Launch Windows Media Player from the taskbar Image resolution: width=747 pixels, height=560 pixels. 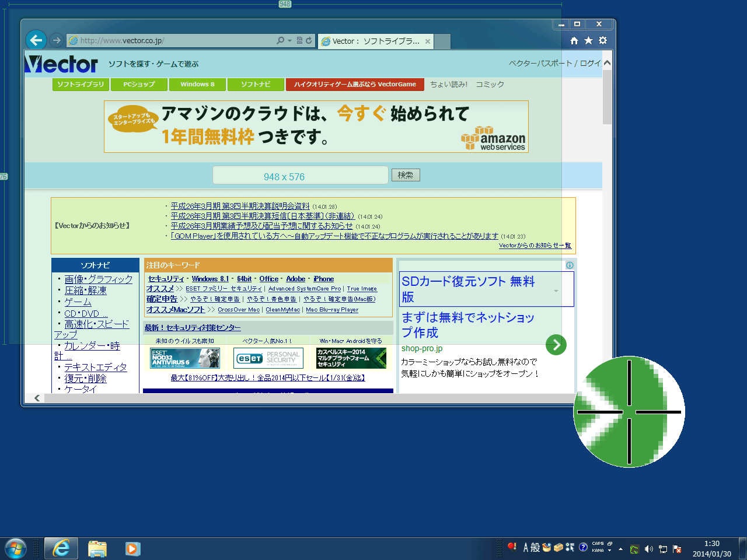[x=133, y=548]
